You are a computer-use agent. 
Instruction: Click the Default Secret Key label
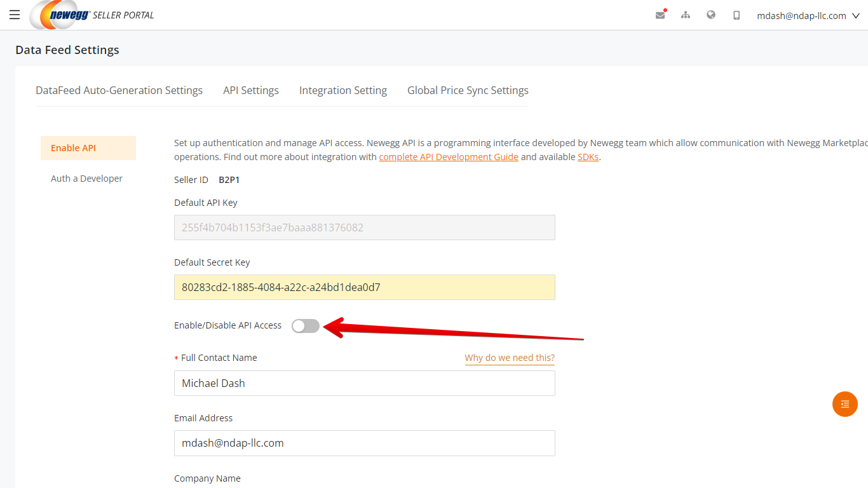pyautogui.click(x=212, y=262)
